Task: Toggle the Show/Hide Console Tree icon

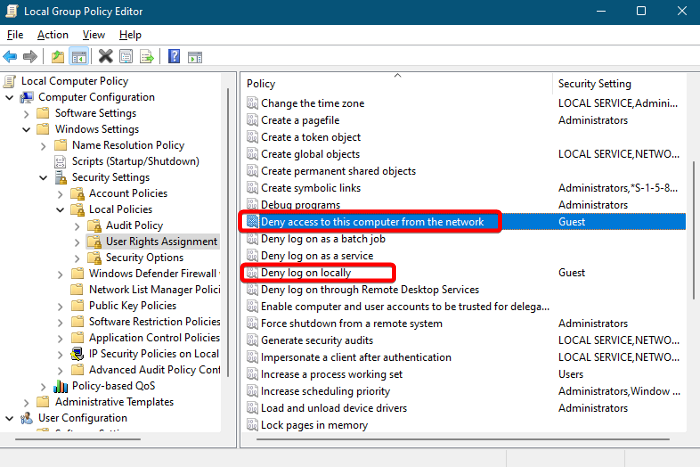Action: 79,57
